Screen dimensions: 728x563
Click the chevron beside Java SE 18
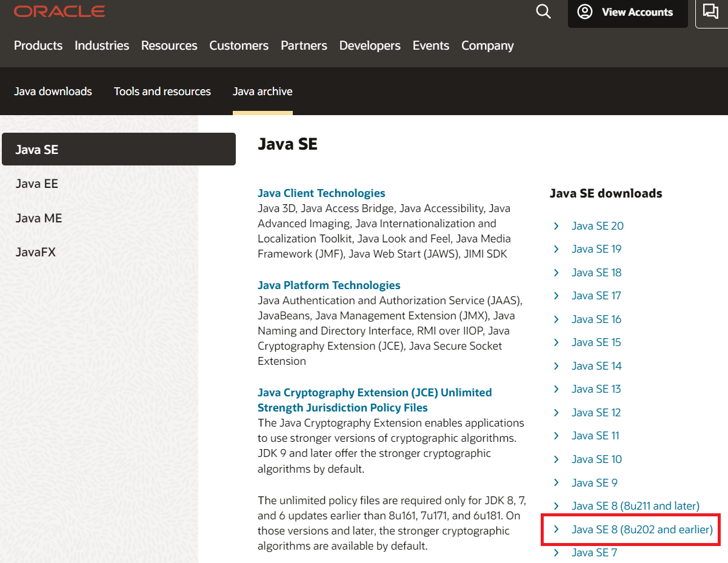point(556,273)
